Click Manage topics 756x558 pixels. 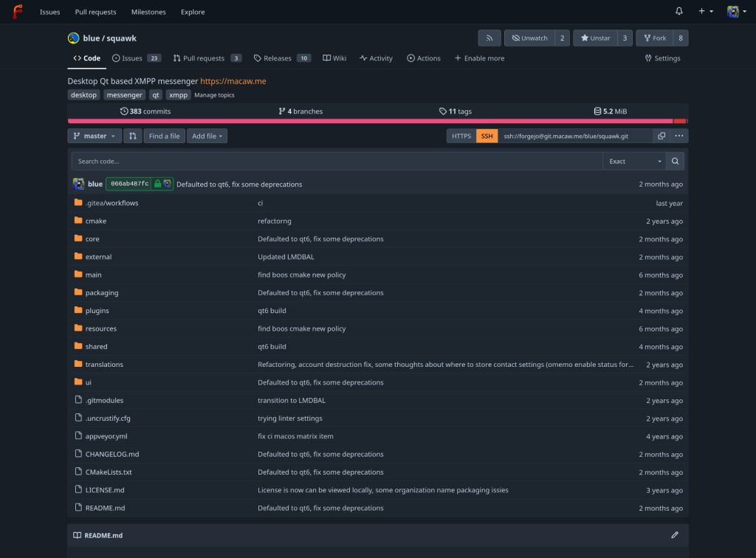[216, 94]
